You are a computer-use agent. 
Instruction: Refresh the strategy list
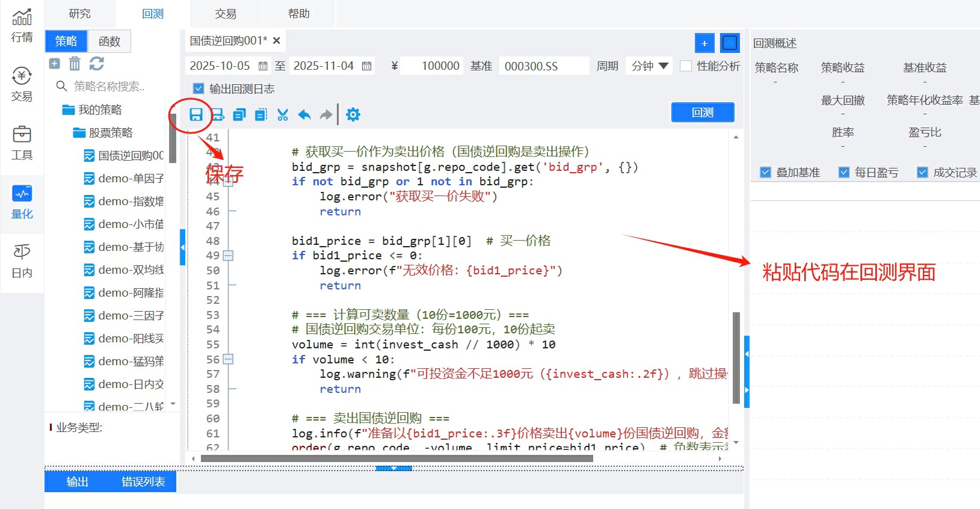point(96,64)
